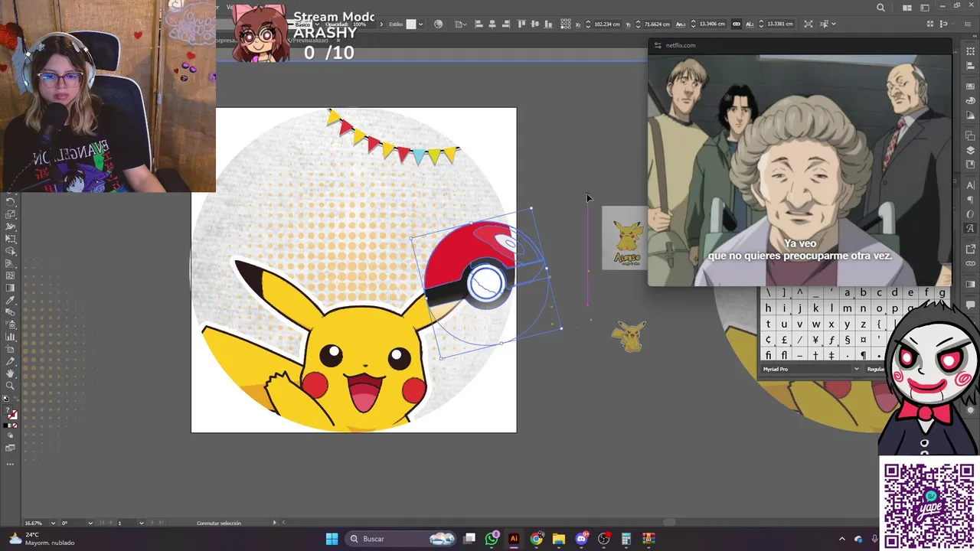Open the artboard navigation dropdown
The width and height of the screenshot is (980, 551).
point(142,523)
